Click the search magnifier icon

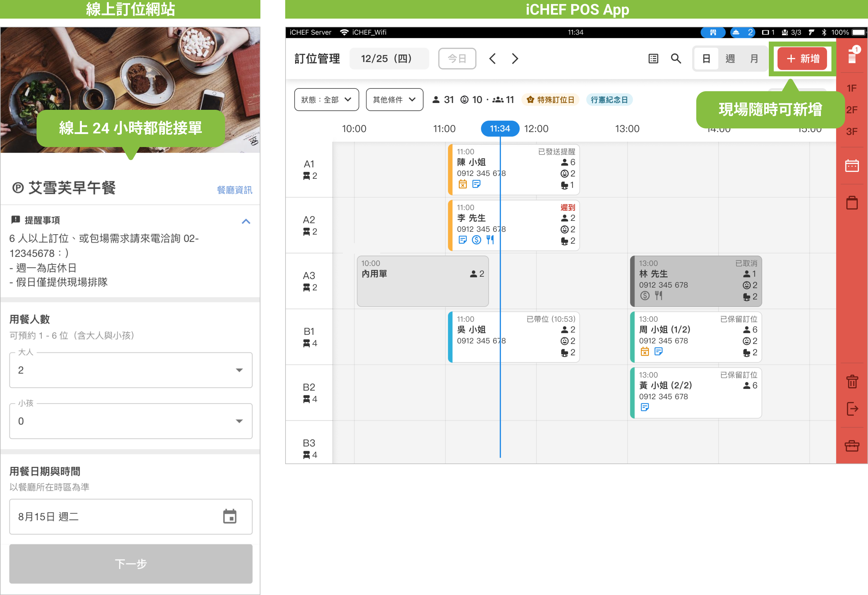(676, 59)
